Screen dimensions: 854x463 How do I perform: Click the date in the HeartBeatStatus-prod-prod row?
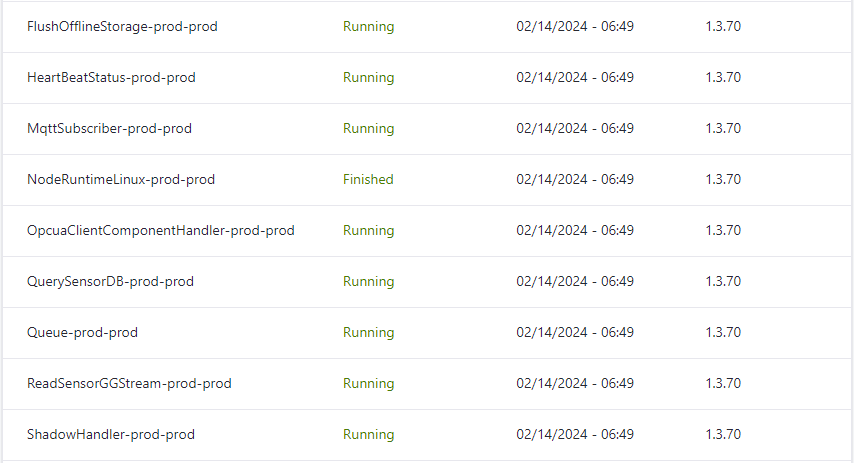click(x=575, y=78)
